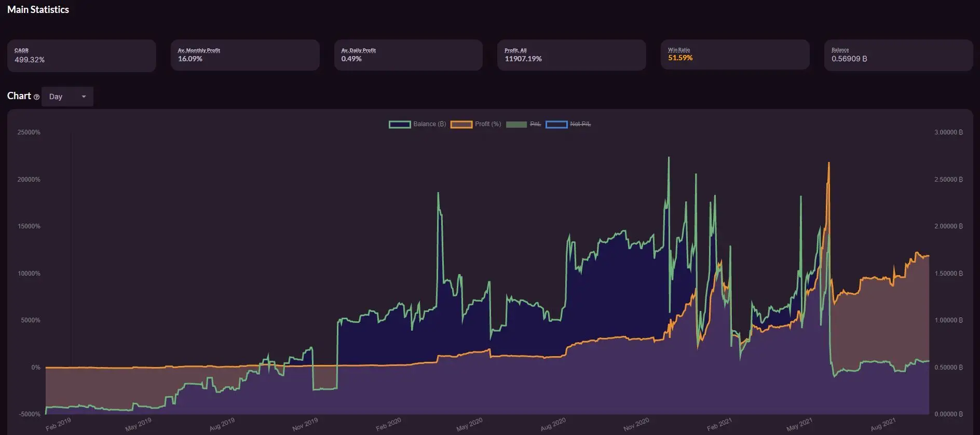Click the orange Profit spike after May 2021
The width and height of the screenshot is (980, 435).
(828, 164)
